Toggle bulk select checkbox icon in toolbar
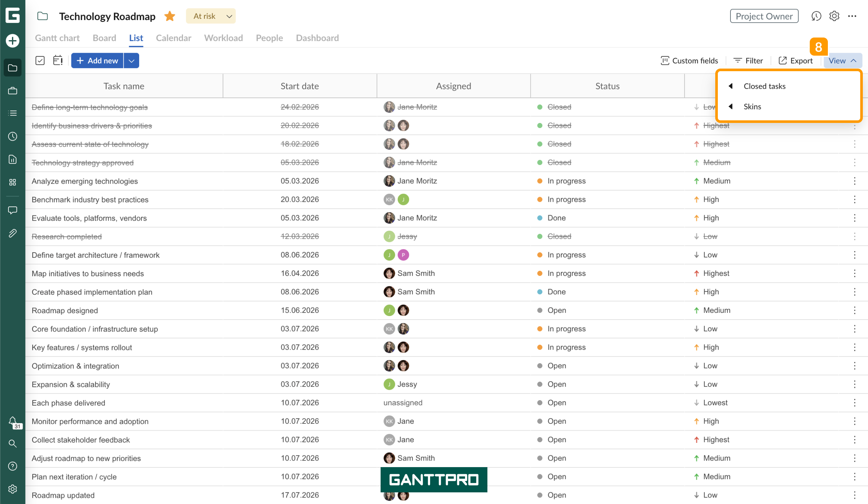The width and height of the screenshot is (868, 504). click(40, 60)
